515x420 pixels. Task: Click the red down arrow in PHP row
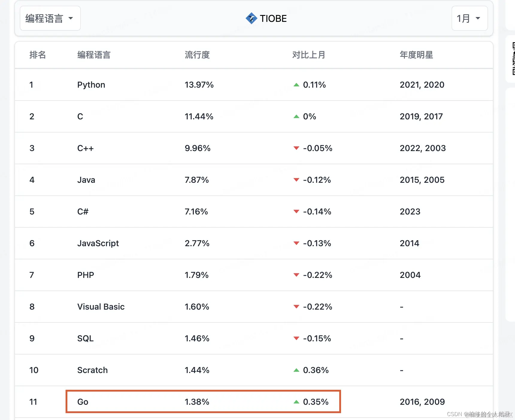(296, 275)
